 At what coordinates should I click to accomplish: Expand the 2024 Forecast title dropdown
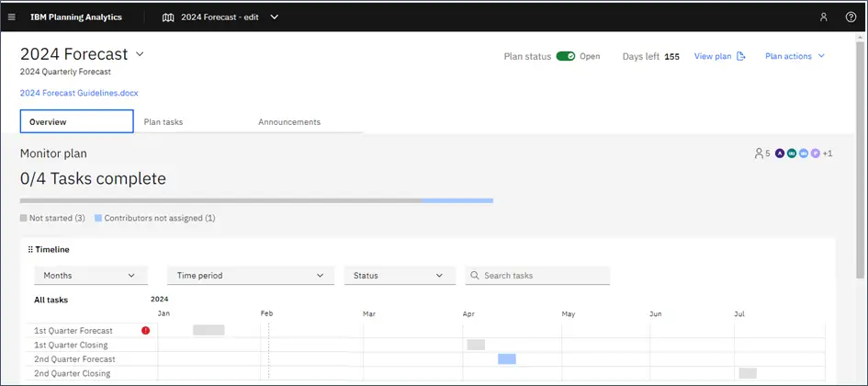coord(140,54)
